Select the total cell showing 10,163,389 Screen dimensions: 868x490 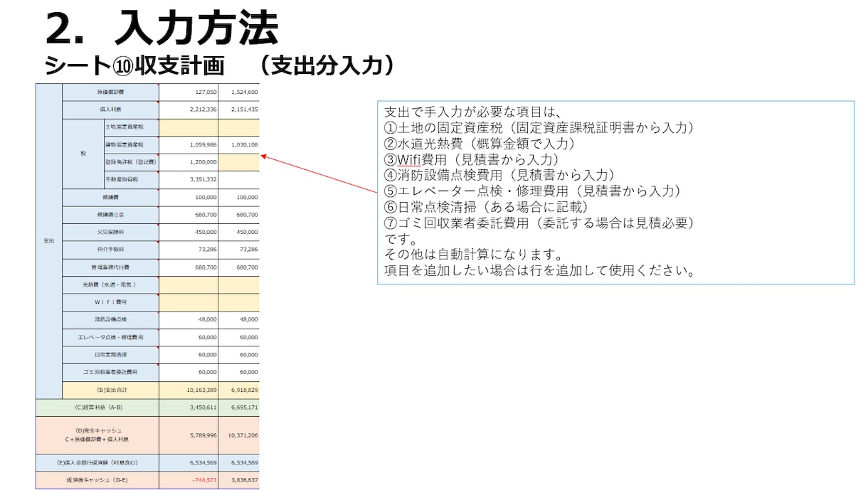tap(189, 390)
